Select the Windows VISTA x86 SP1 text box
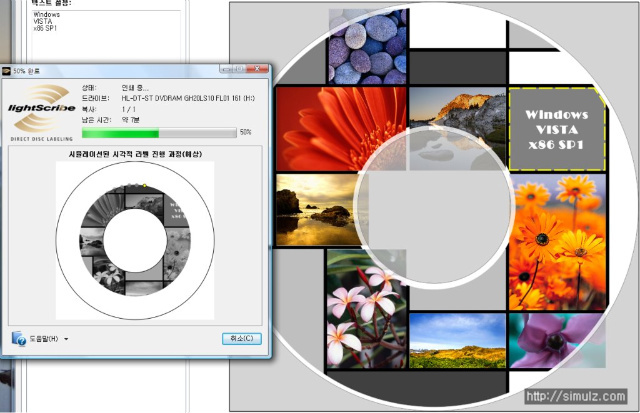This screenshot has width=640, height=413. click(557, 129)
